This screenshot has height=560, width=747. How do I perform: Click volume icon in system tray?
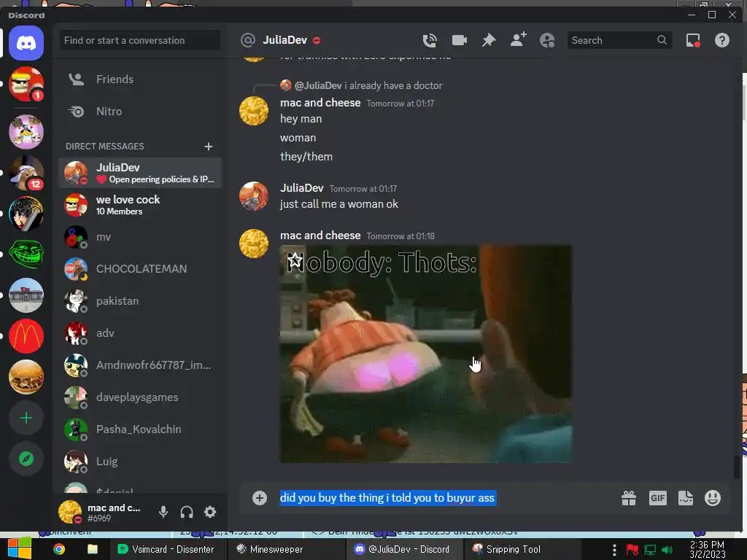pos(667,550)
